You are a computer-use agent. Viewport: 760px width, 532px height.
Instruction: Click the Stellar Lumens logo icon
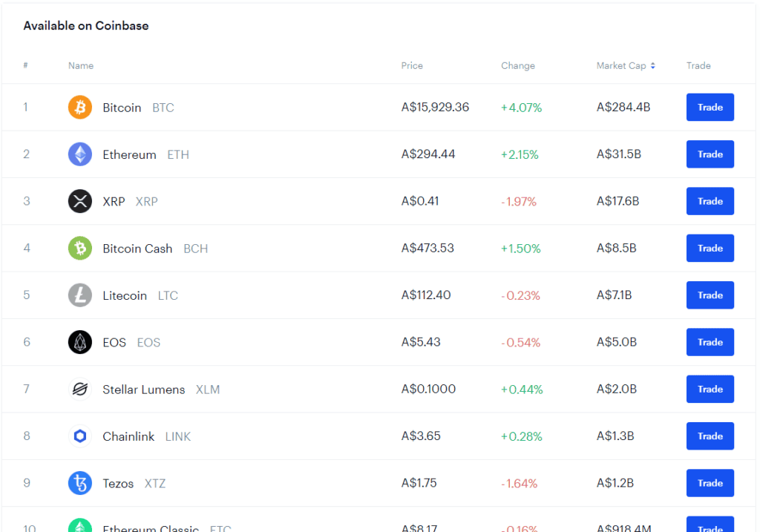pos(80,389)
